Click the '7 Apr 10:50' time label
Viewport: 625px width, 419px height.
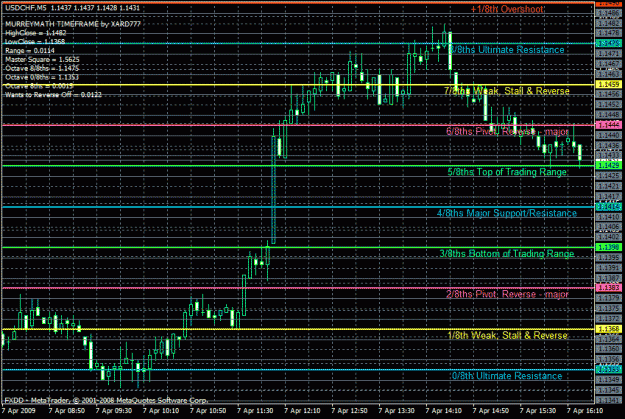(208, 411)
